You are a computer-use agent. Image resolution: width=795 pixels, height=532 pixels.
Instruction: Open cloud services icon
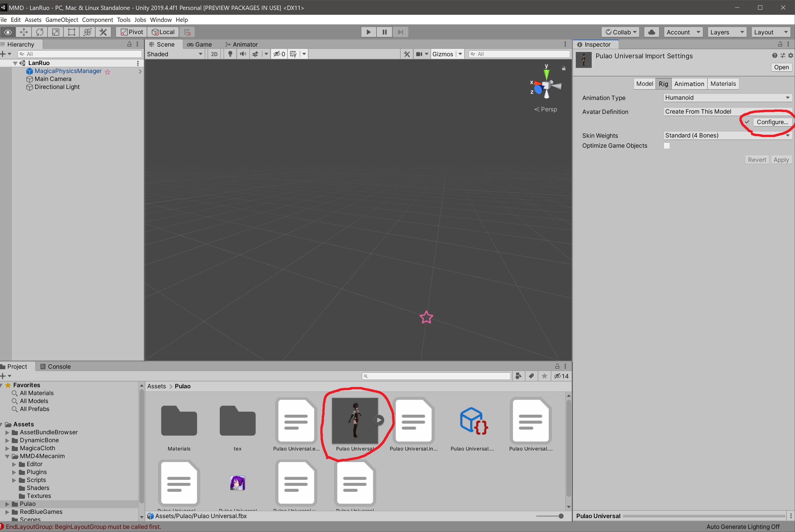click(651, 32)
